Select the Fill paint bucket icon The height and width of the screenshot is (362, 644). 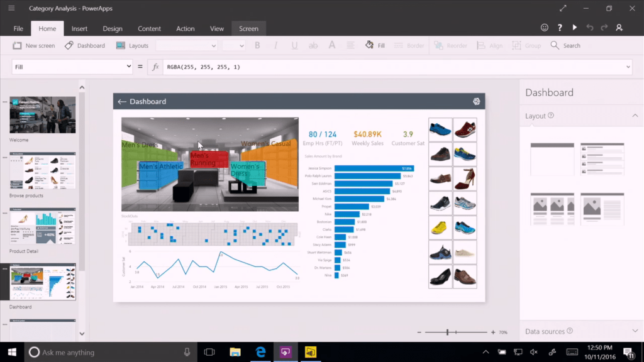[x=369, y=45]
